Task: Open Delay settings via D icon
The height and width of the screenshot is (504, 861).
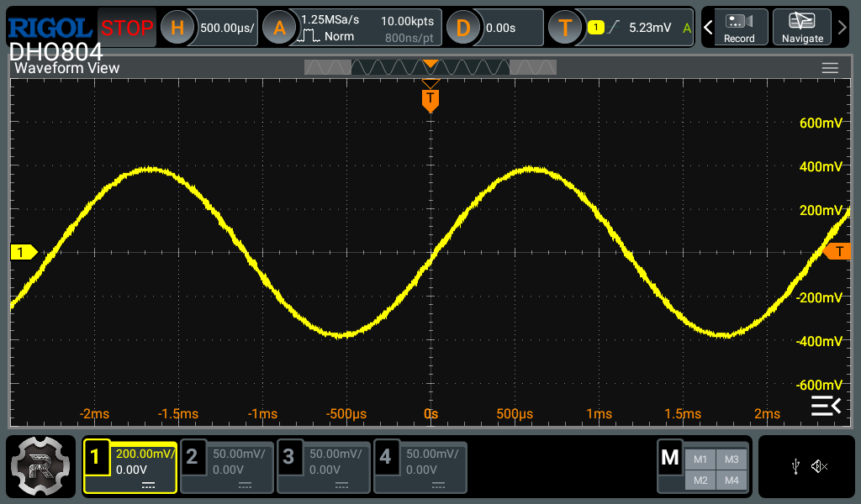Action: point(463,28)
